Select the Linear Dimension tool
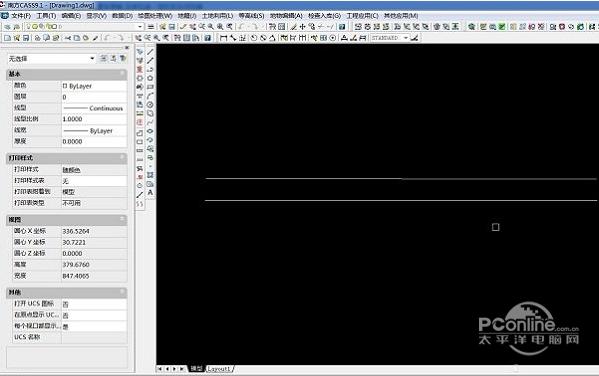 [x=224, y=38]
